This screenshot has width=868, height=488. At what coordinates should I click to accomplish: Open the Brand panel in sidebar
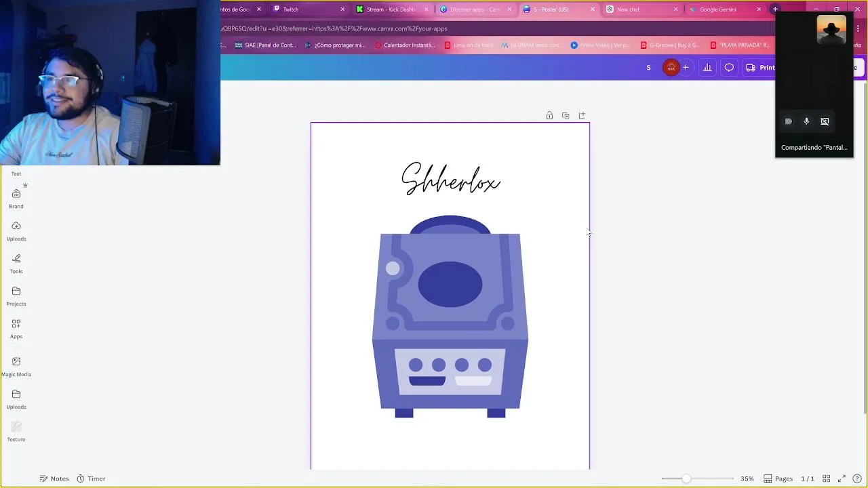(16, 199)
